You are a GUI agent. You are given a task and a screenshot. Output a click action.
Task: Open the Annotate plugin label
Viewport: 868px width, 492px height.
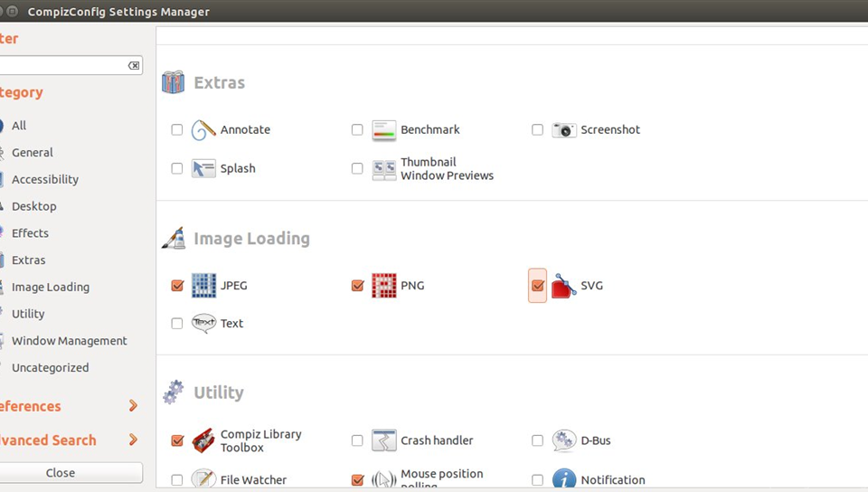[245, 129]
